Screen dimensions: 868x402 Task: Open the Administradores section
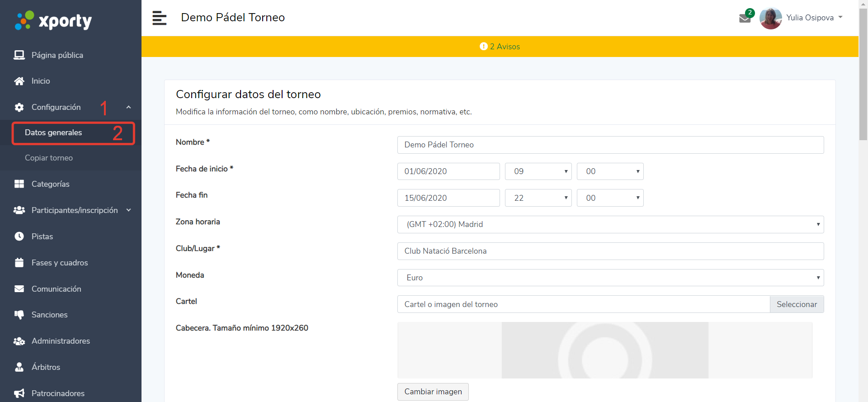61,341
